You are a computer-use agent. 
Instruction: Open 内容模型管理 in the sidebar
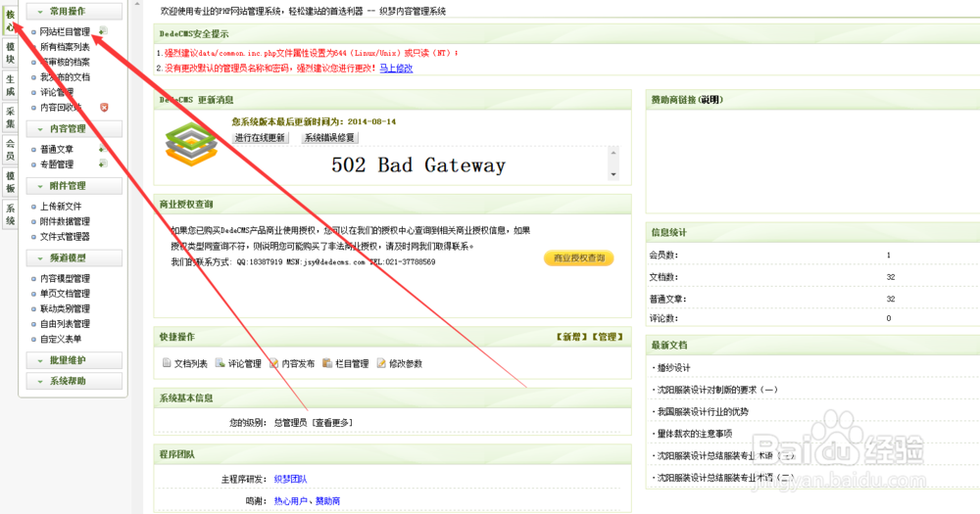click(65, 279)
